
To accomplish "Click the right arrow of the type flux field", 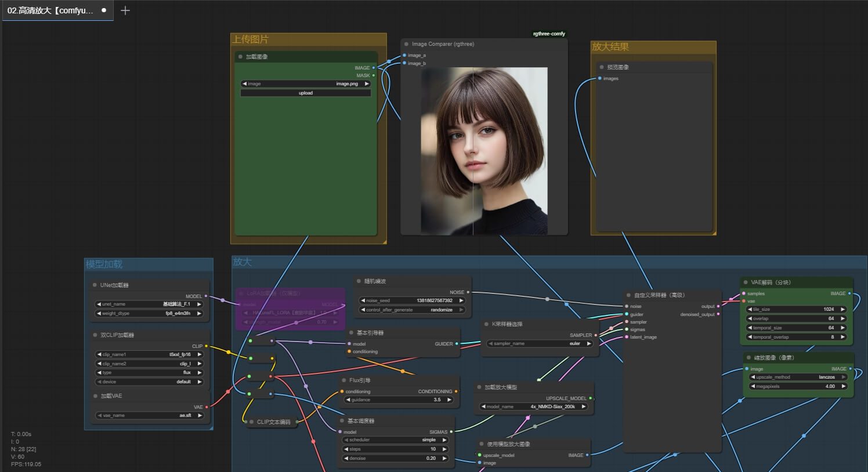I will coord(199,372).
